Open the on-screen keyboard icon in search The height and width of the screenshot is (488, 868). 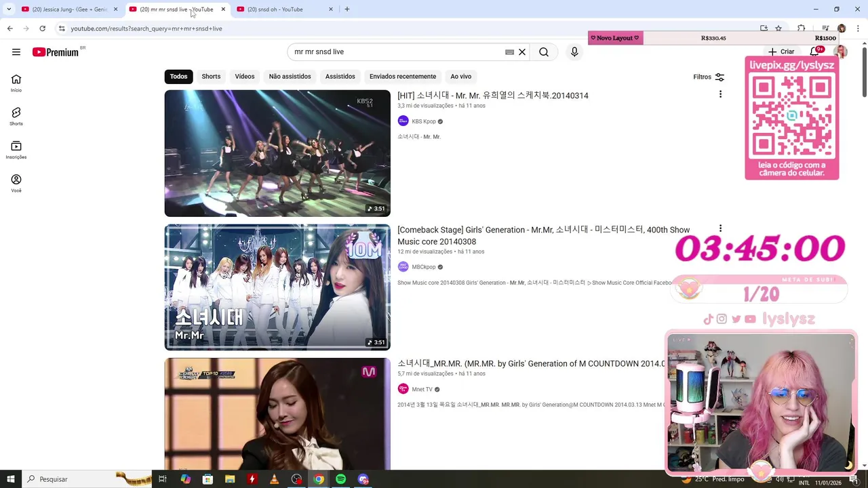(509, 52)
